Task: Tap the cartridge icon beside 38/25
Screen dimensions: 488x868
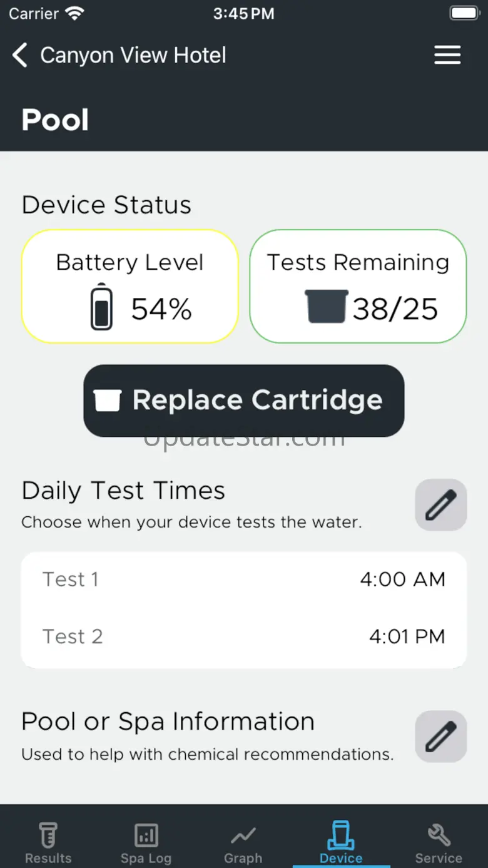Action: pos(326,307)
